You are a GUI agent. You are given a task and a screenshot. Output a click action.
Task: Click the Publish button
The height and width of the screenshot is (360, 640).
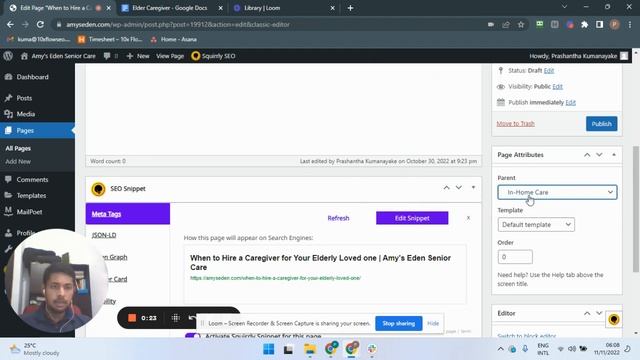[601, 124]
